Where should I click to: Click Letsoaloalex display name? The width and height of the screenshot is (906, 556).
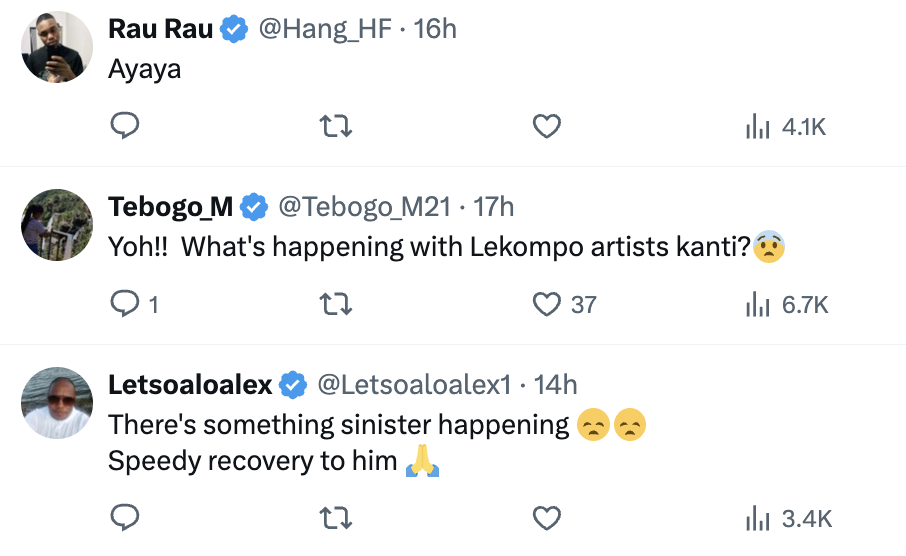pos(189,384)
